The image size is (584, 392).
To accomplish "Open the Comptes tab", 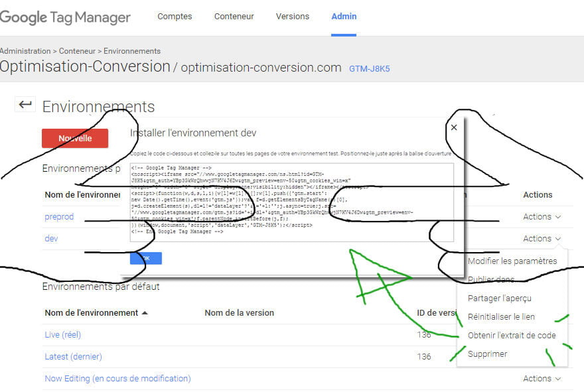I will click(175, 17).
